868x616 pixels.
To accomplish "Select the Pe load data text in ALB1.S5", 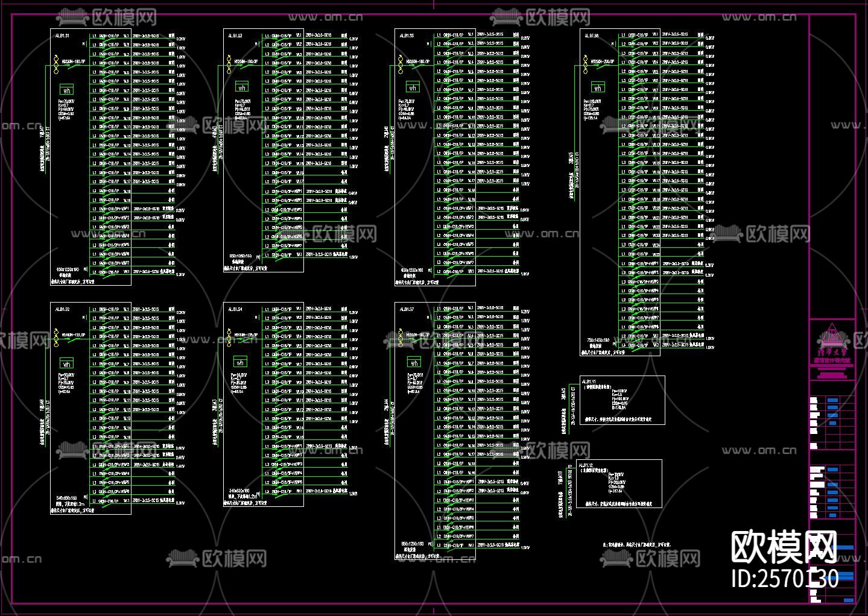I will (407, 109).
